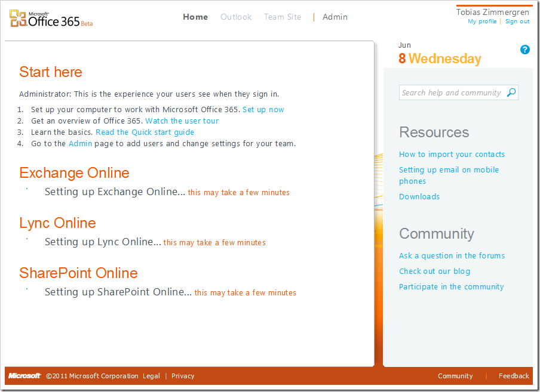Click the Office 365 Beta logo
Viewport: 540px width, 392px height.
pyautogui.click(x=51, y=19)
